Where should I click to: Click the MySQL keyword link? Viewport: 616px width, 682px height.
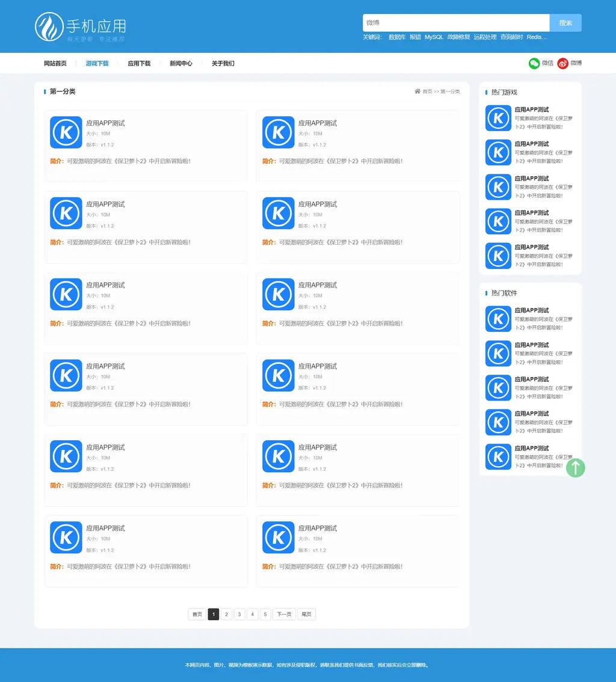434,37
